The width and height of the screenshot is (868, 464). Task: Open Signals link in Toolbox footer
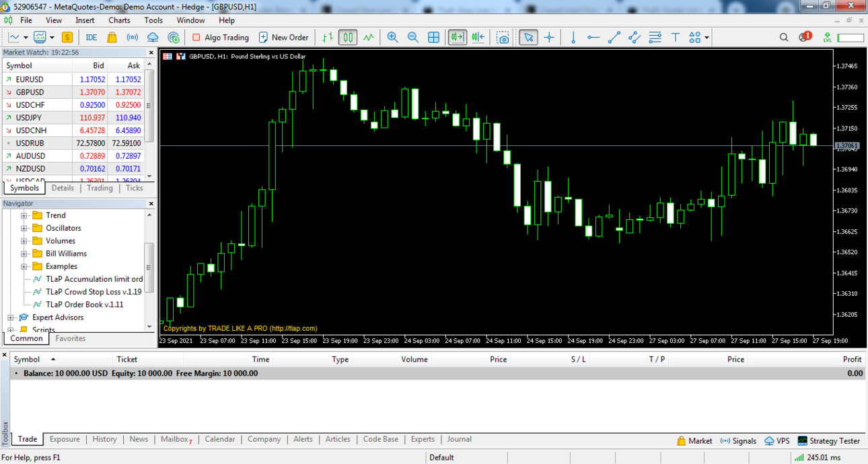738,441
